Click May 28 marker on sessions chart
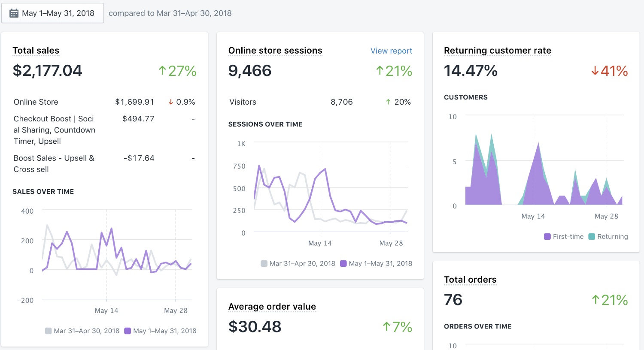The width and height of the screenshot is (644, 350). (x=391, y=243)
